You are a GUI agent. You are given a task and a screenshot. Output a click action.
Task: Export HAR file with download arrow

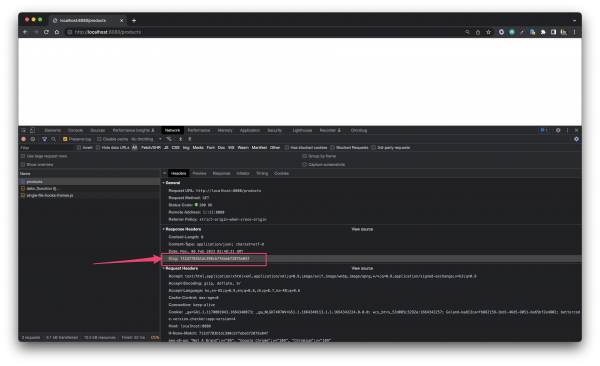(189, 139)
